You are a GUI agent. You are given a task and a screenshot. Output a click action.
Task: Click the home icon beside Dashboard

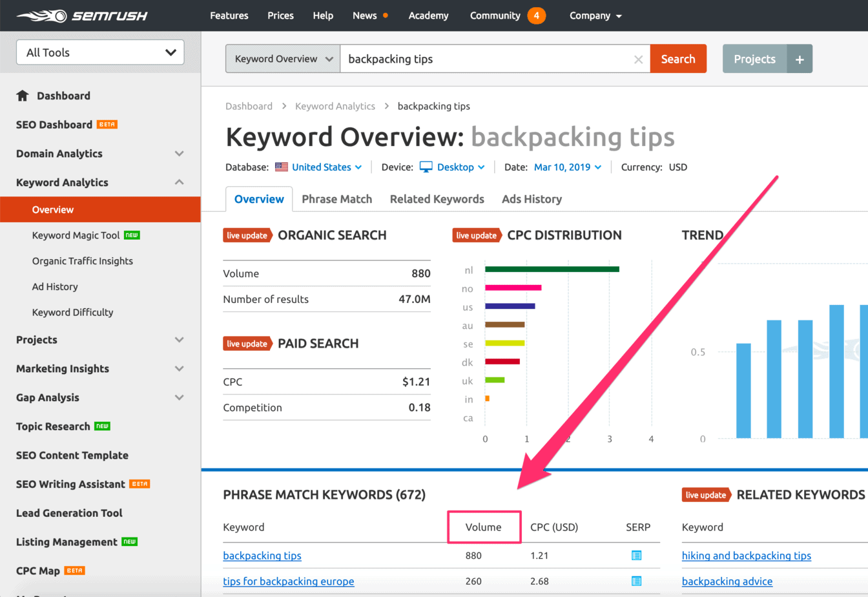pos(21,95)
